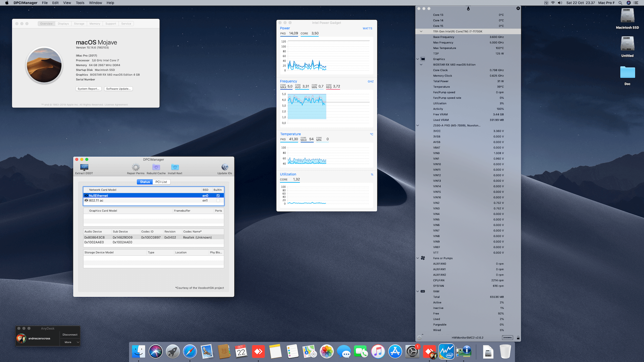Click the Frequency graph in Intel Power Gadget
Screen dimensions: 644x362
pos(327,109)
